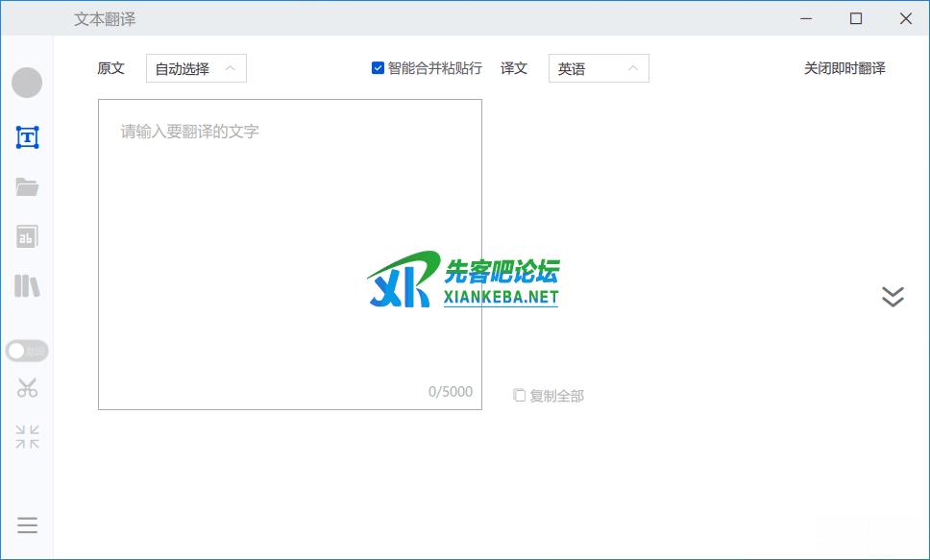Image resolution: width=930 pixels, height=560 pixels.
Task: Open the 英语 target language dropdown
Action: (x=599, y=68)
